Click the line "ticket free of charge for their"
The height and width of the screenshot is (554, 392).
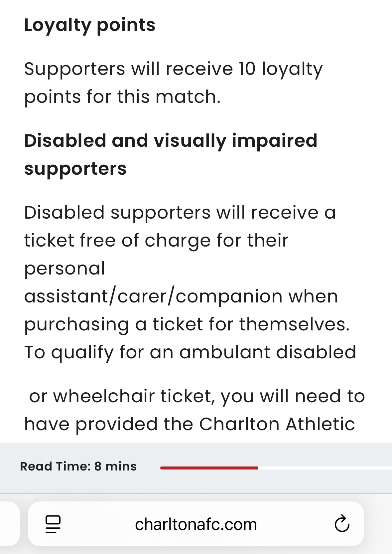[156, 241]
